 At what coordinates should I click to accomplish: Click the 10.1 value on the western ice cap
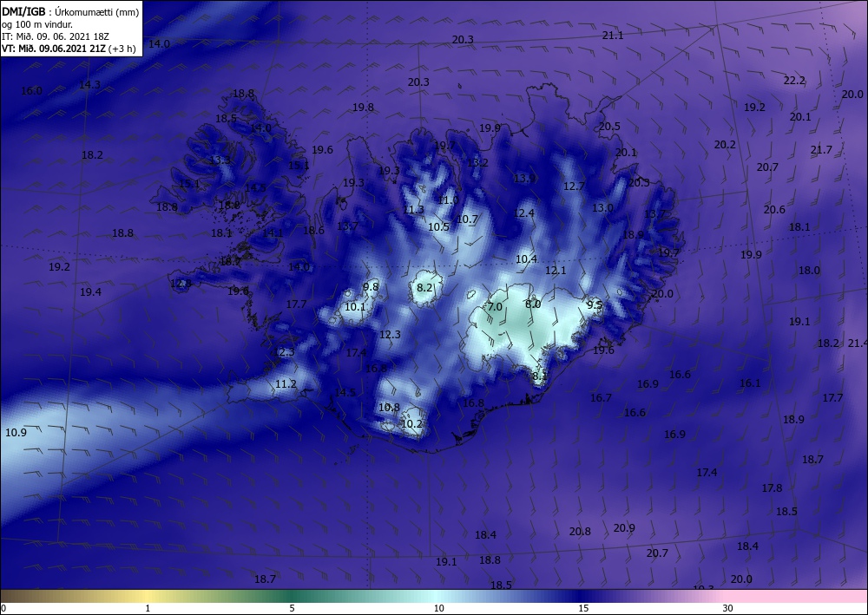coord(355,306)
